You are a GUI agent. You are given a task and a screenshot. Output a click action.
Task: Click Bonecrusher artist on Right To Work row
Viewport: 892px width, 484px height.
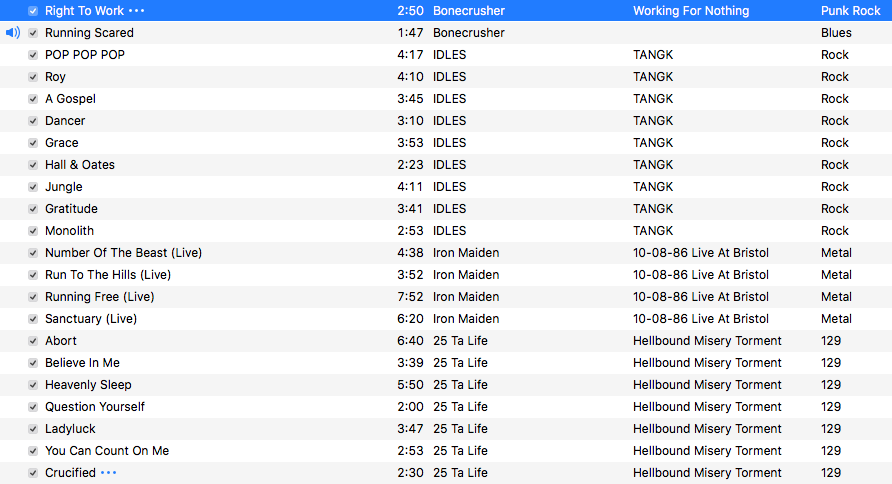pos(469,11)
